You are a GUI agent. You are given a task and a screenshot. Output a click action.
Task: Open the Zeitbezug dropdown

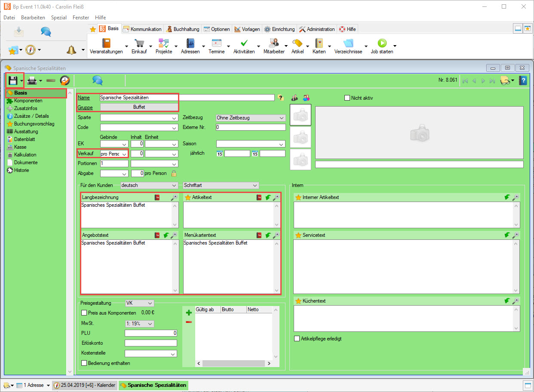click(250, 118)
